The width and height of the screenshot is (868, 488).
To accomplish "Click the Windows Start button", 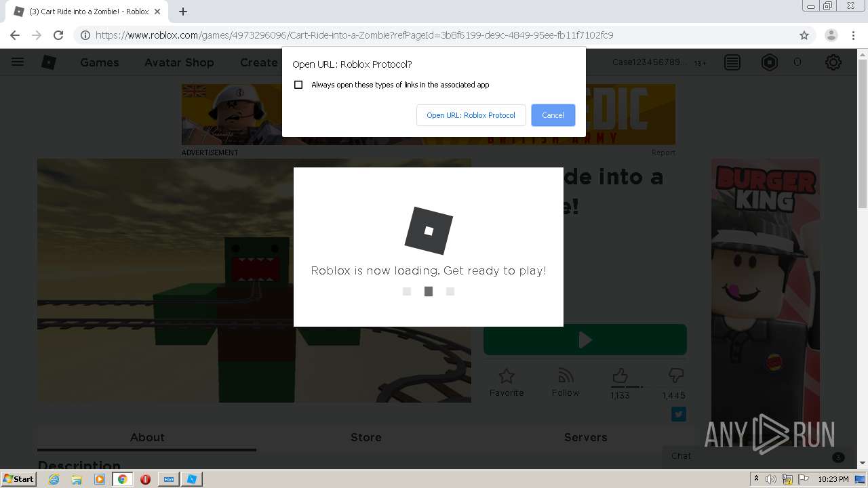I will click(x=19, y=479).
